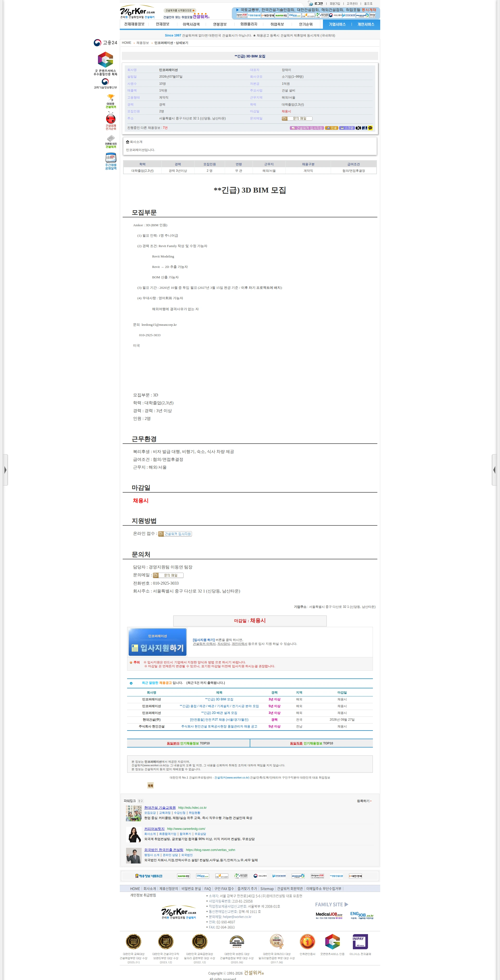Switch to the 개인서비스 tab
The width and height of the screenshot is (500, 980).
point(366,24)
